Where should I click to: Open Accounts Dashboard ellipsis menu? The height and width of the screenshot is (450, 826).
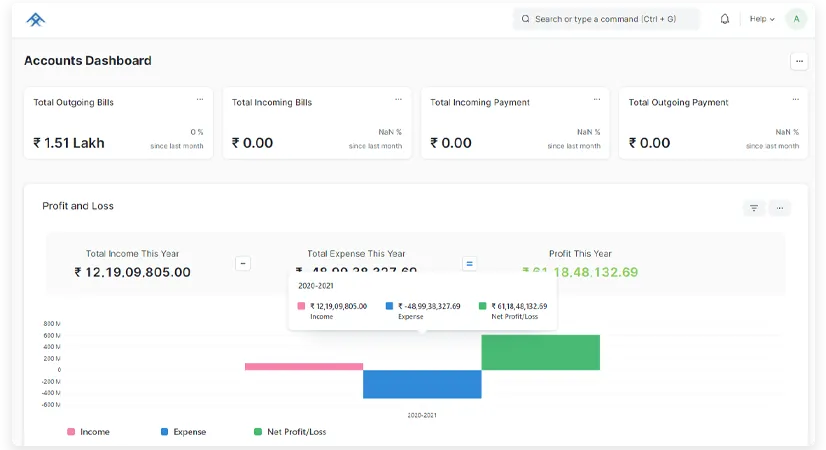pos(798,62)
